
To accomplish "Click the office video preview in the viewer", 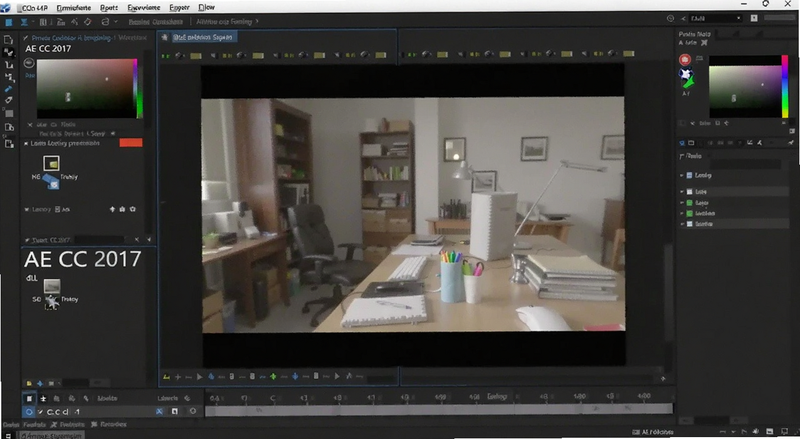I will tap(413, 214).
